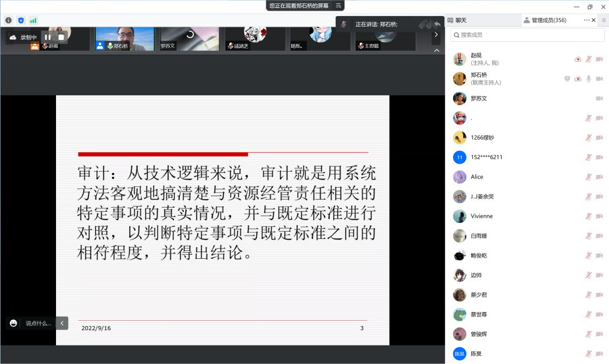
Task: Click 郑石桥's screen sharing status icon
Action: click(x=567, y=79)
